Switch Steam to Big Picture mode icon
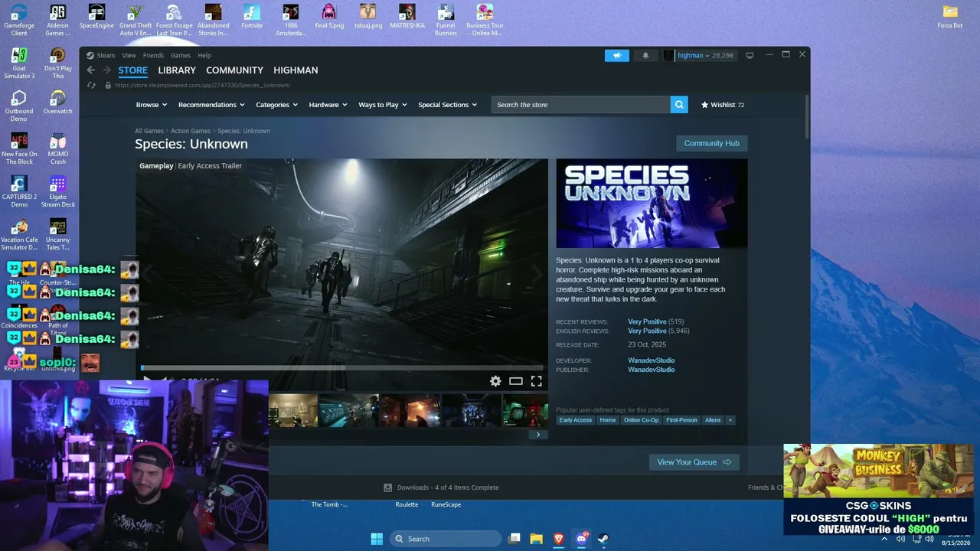This screenshot has width=980, height=551. 750,55
